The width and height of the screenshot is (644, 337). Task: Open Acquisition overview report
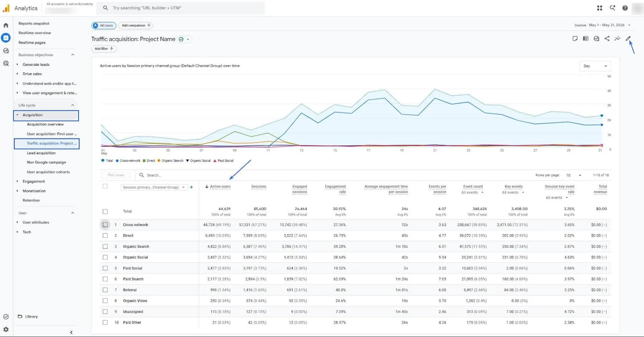[45, 124]
